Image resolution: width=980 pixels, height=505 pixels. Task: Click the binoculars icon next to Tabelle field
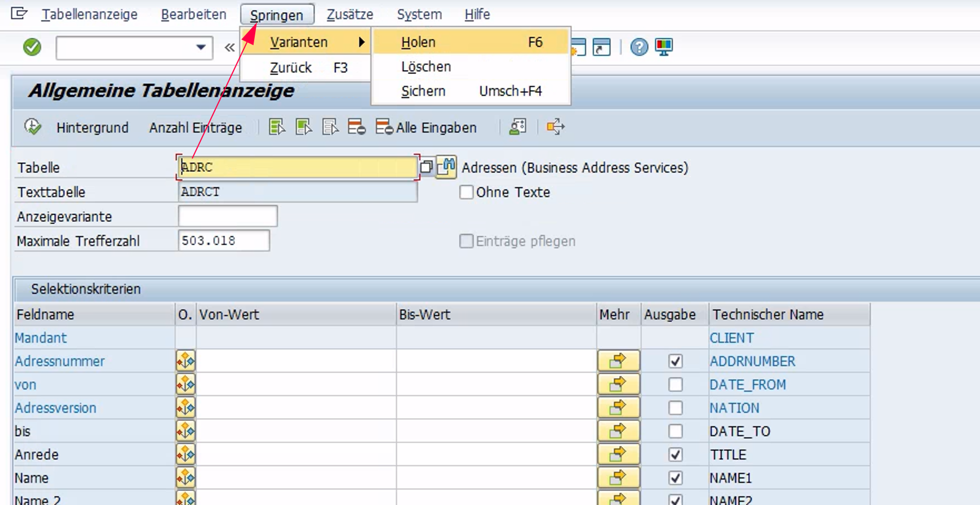tap(446, 167)
